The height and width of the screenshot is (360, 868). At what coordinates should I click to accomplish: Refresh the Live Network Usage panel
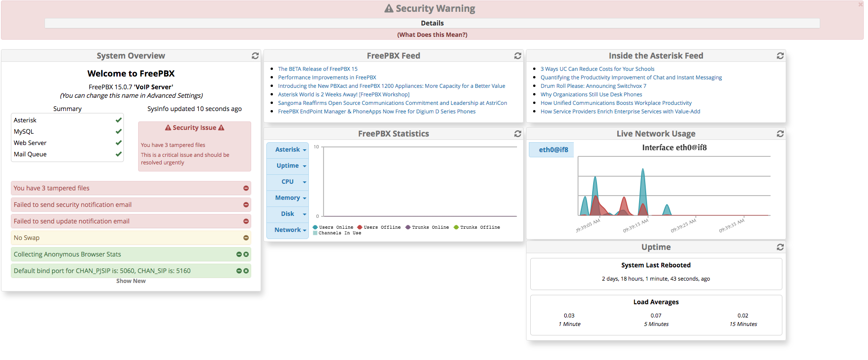pyautogui.click(x=780, y=134)
